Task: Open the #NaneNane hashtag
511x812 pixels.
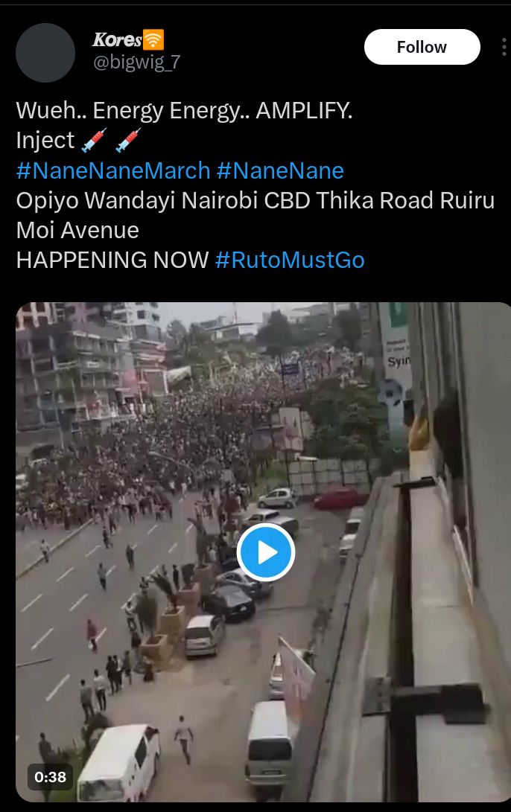Action: tap(280, 170)
